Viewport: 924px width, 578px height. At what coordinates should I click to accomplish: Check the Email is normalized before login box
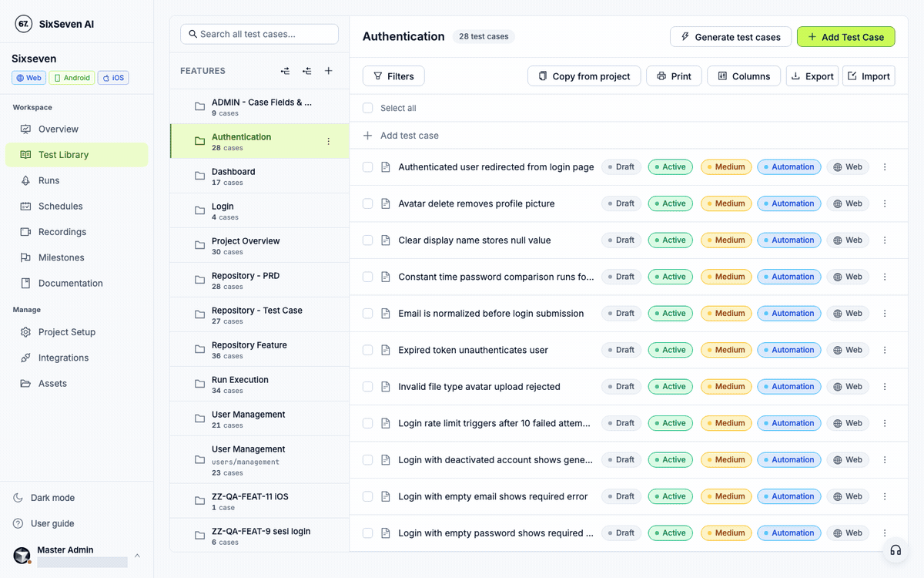[x=367, y=314]
